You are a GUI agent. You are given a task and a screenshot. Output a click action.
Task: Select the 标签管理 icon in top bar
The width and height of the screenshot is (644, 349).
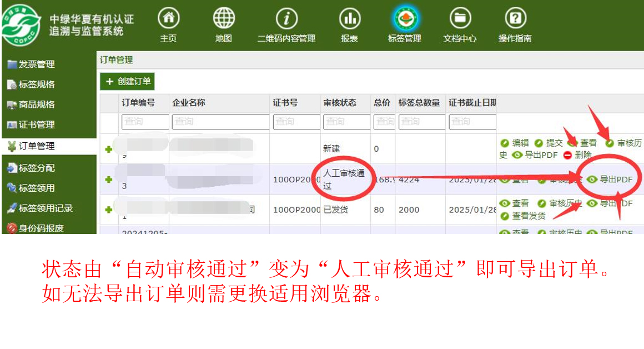pos(404,19)
